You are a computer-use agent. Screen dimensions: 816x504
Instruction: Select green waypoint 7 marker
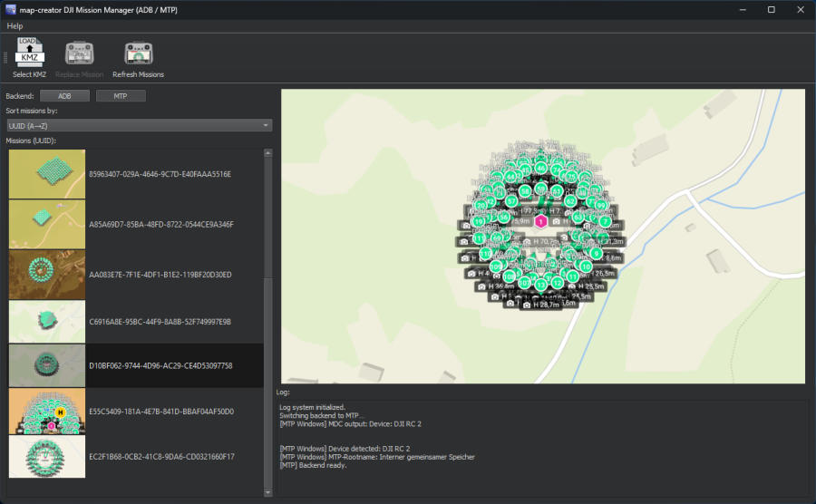pos(605,221)
